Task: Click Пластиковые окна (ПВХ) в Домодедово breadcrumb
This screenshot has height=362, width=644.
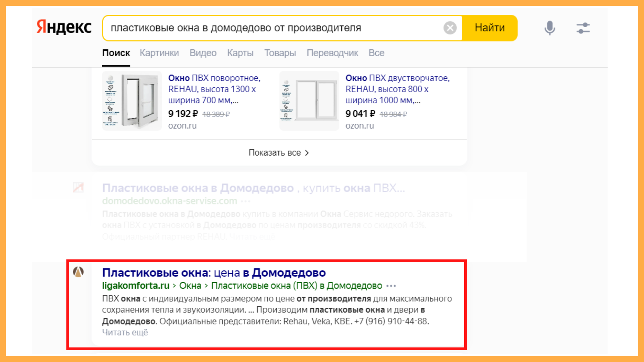Action: 297,286
